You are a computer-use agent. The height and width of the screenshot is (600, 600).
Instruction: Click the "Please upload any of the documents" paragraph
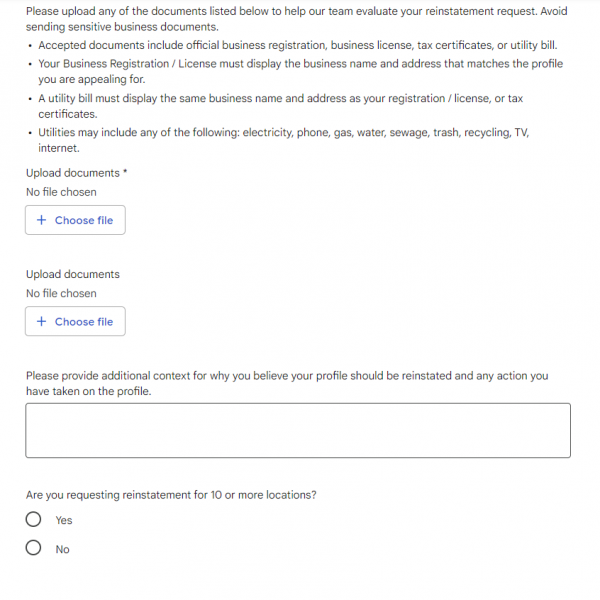tap(295, 18)
